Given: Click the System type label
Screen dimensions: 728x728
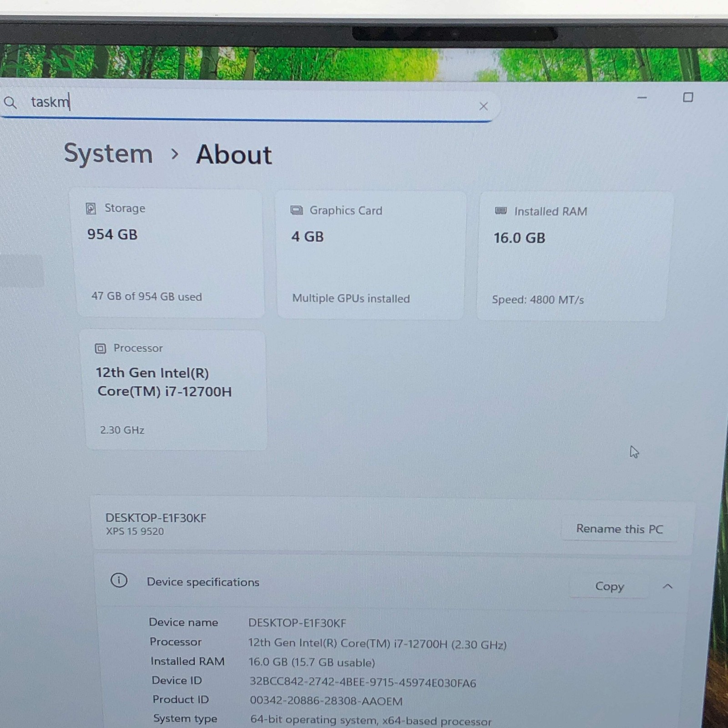Looking at the screenshot, I should pos(185,718).
